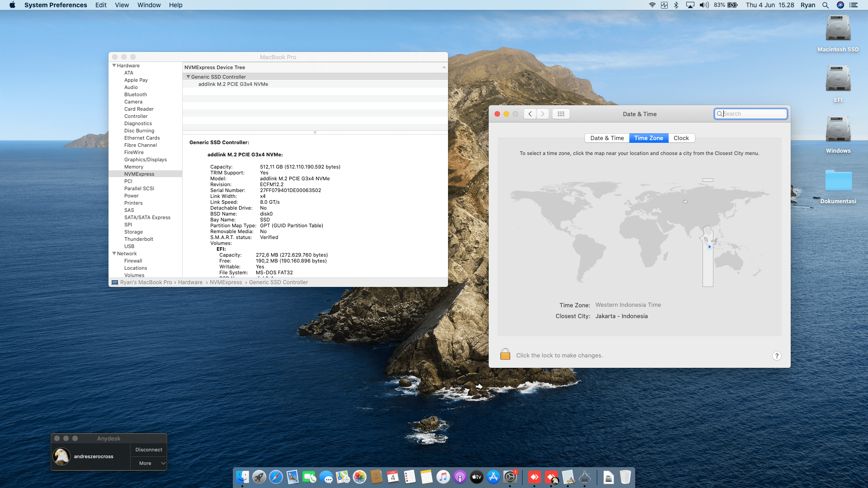Open the Dokumentasi folder on desktop
Viewport: 868px width, 488px height.
pos(838,180)
